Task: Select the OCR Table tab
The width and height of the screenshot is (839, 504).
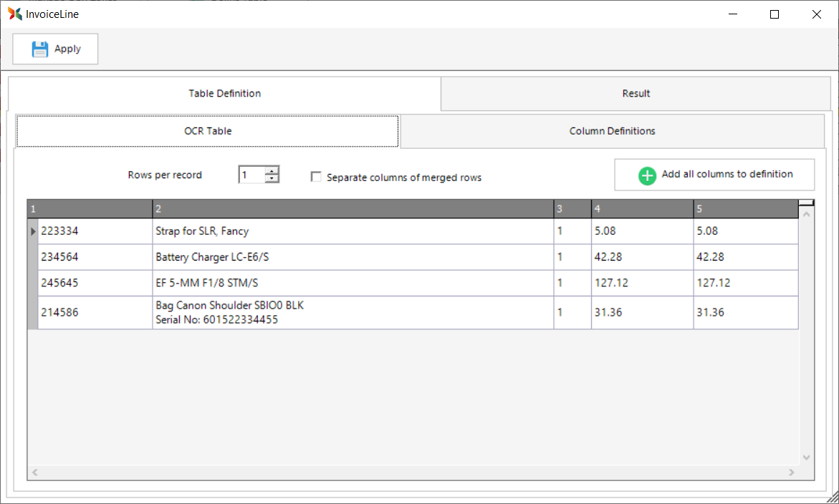Action: pyautogui.click(x=208, y=131)
